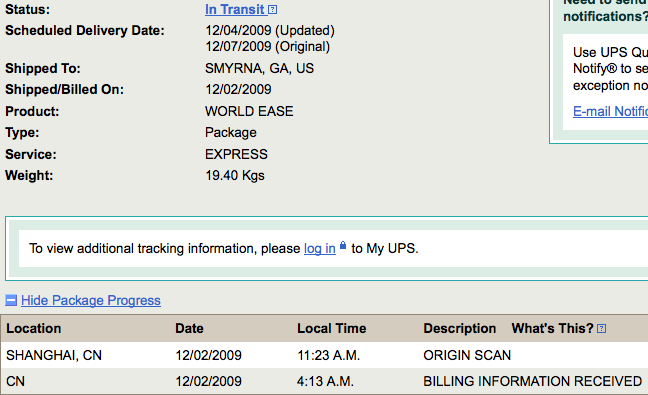Image resolution: width=648 pixels, height=395 pixels.
Task: Select the Local Time column header
Action: [x=332, y=328]
